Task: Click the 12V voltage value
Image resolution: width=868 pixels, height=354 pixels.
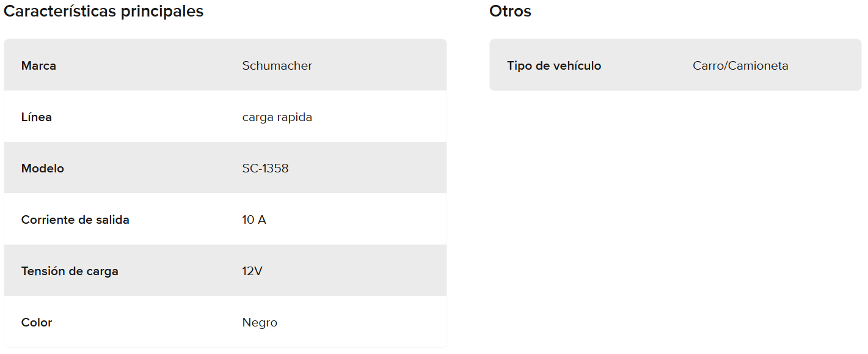Action: [252, 271]
